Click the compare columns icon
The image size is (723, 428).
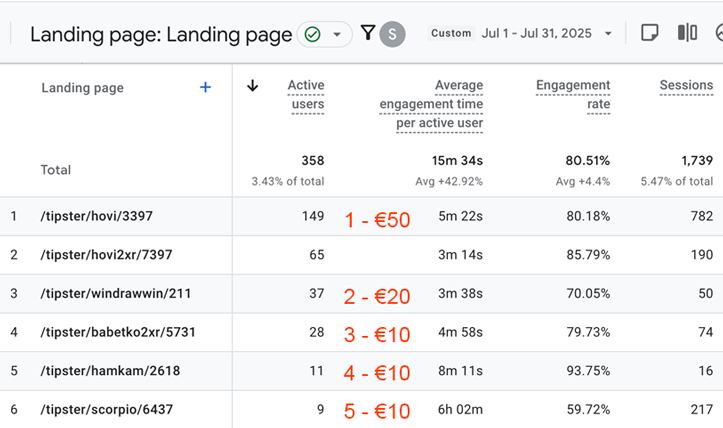click(x=687, y=33)
